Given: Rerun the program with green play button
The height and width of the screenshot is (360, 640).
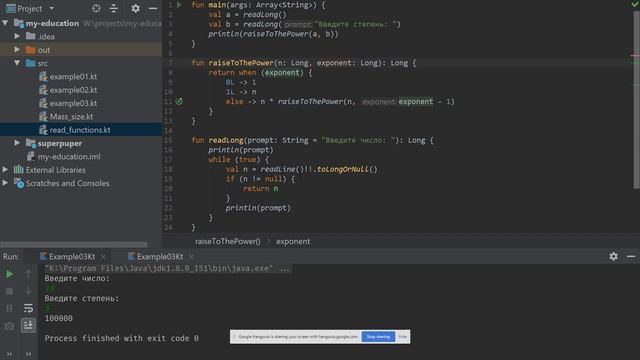Looking at the screenshot, I should tap(9, 274).
